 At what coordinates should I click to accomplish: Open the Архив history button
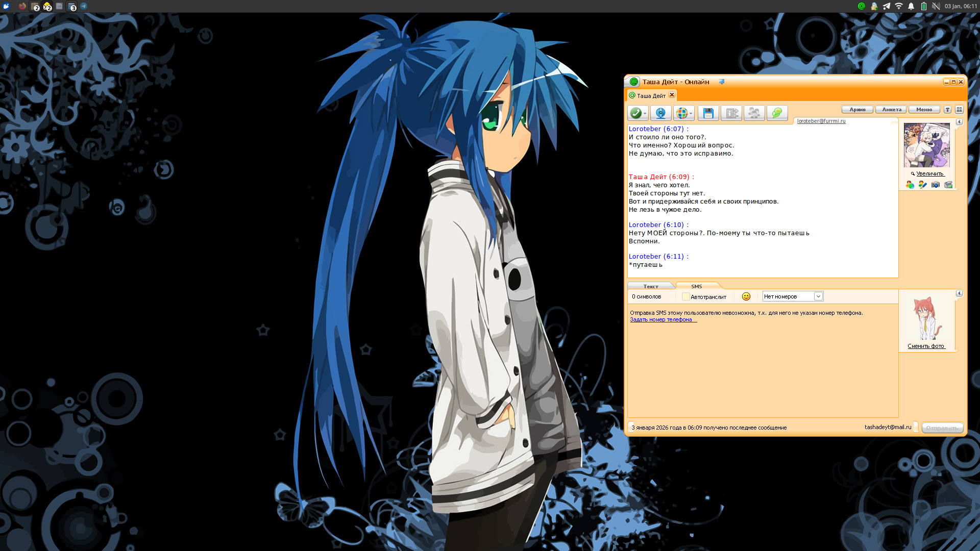[857, 110]
